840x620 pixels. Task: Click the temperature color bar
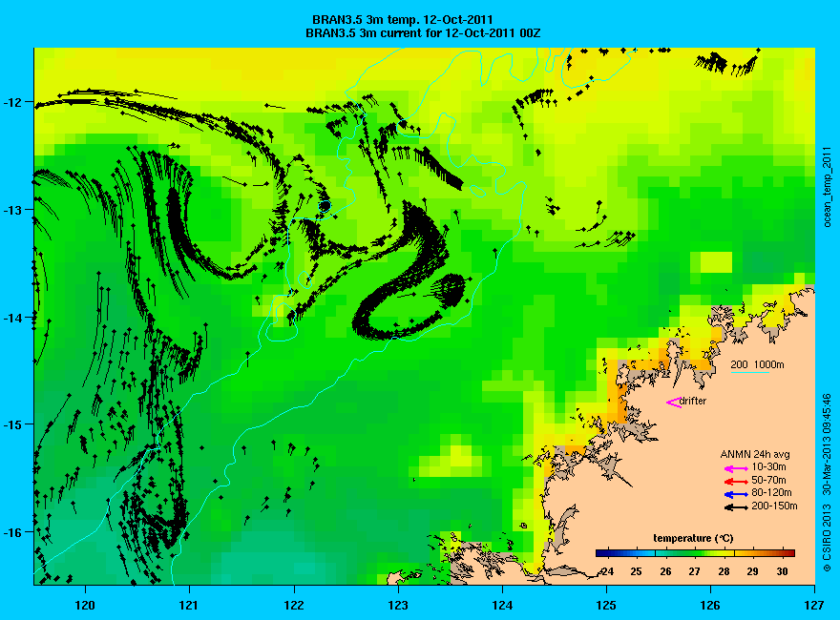695,553
